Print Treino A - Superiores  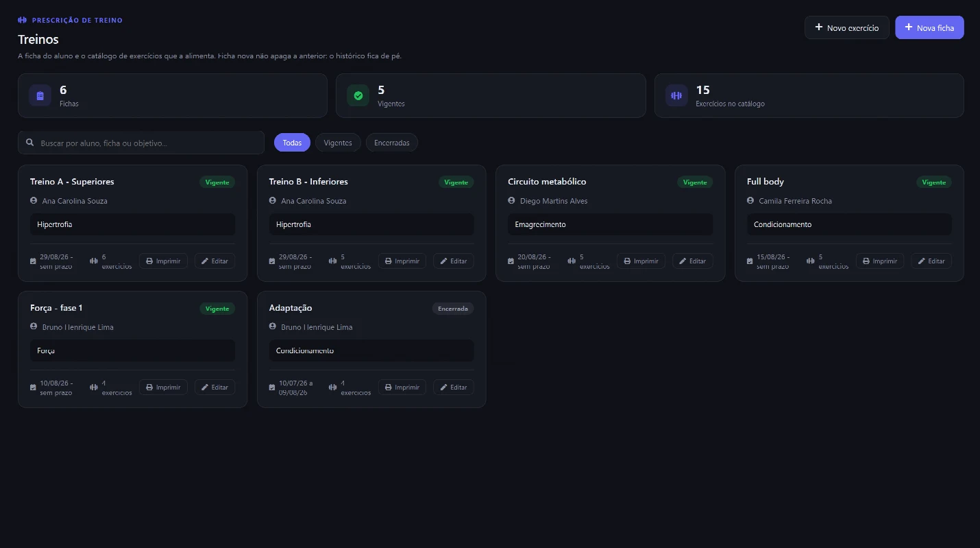click(163, 261)
